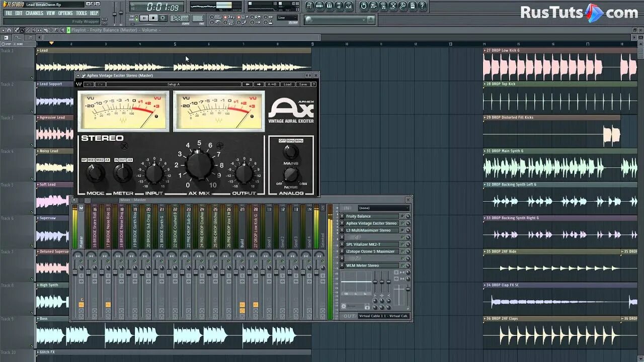The width and height of the screenshot is (644, 362).
Task: Click the first mixer EQ band slider
Action: 375,282
